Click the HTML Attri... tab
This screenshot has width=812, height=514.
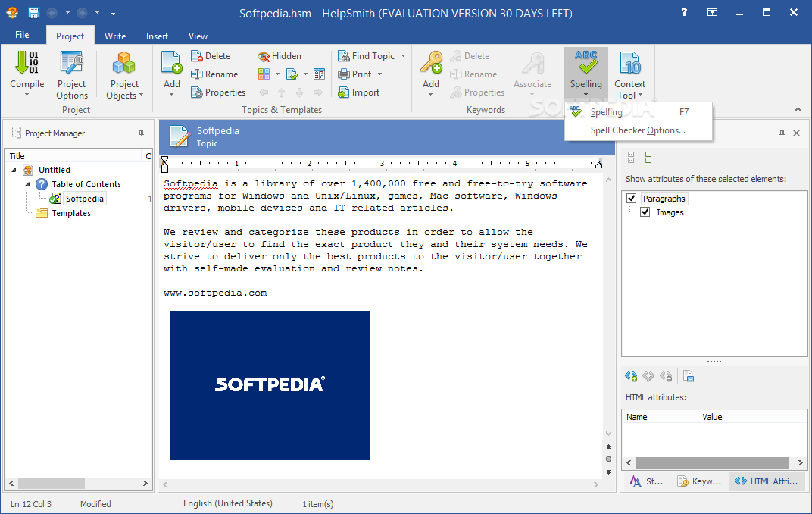(x=767, y=481)
